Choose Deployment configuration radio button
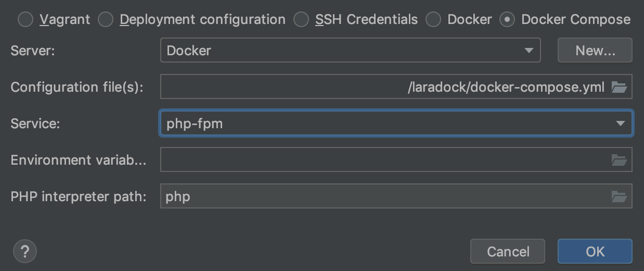 coord(106,20)
